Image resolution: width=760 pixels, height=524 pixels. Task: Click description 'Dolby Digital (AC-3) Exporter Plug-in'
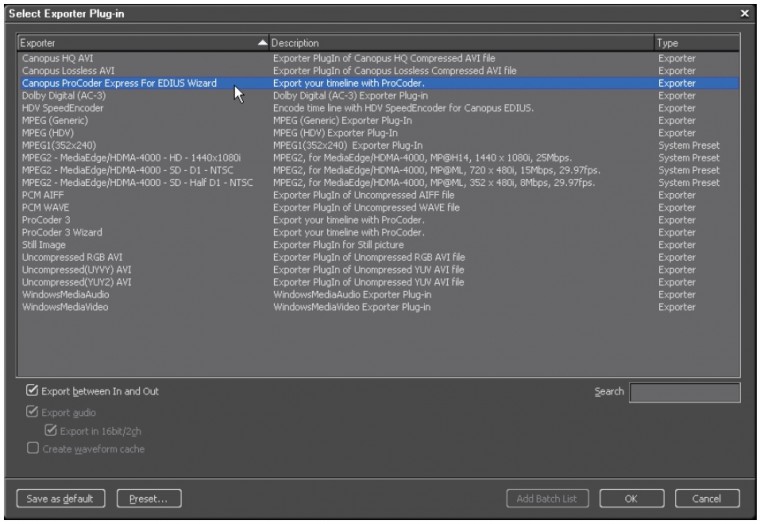tap(350, 95)
